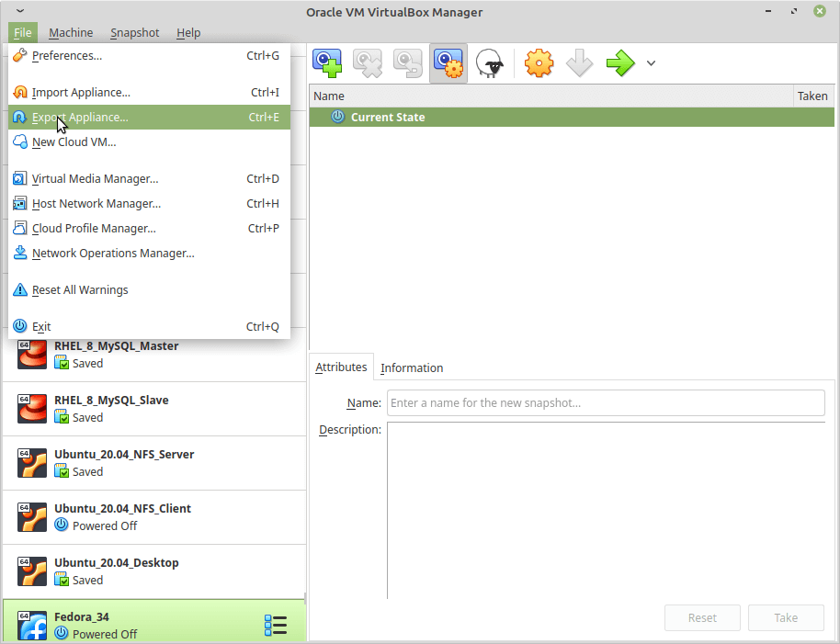
Task: Click the Take snapshot toolbar icon
Action: (x=327, y=63)
